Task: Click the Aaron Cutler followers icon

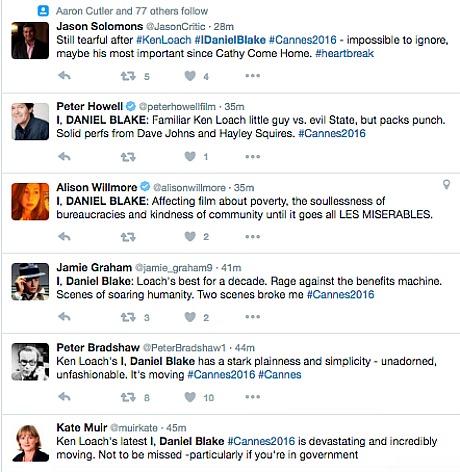Action: coord(43,11)
